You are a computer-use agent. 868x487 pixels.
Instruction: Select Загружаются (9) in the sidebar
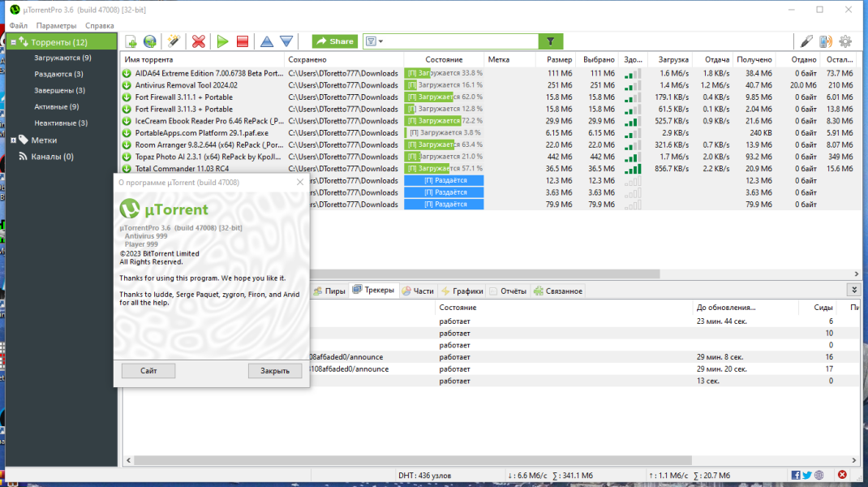(62, 58)
